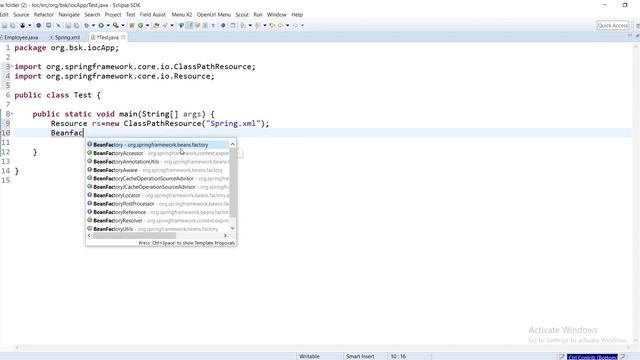Collapse the import block at line 3
The height and width of the screenshot is (360, 640).
click(x=12, y=66)
